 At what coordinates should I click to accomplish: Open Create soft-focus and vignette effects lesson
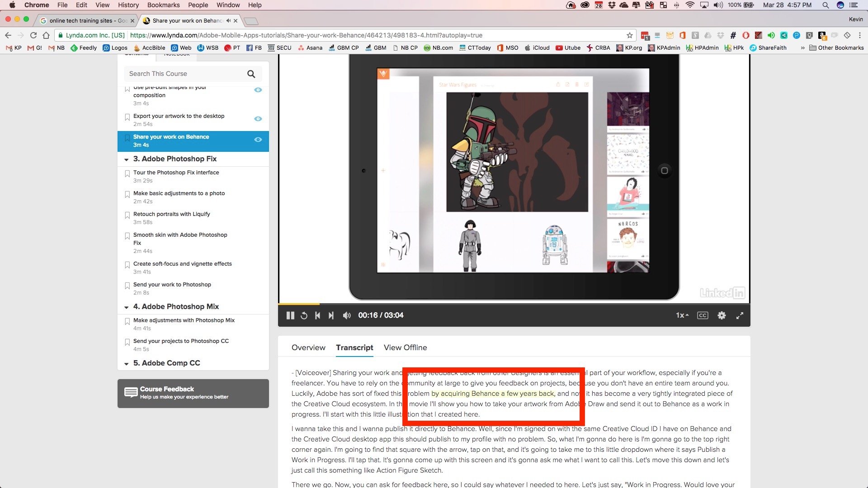point(182,264)
